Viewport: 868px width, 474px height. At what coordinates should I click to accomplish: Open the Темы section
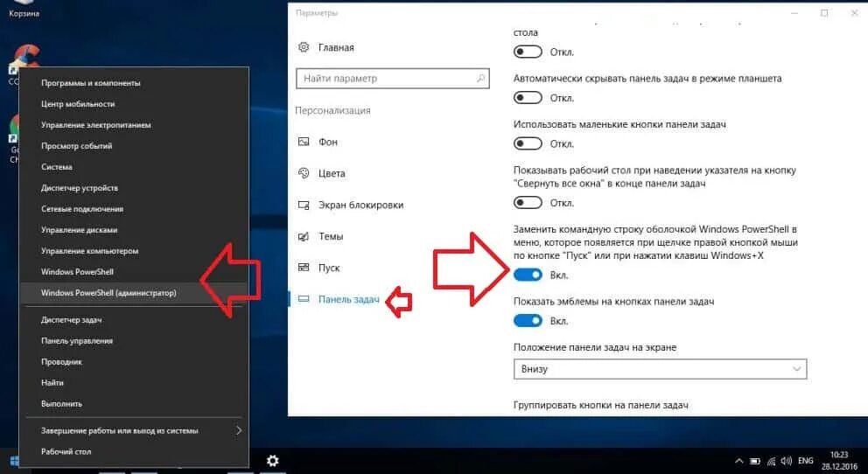[331, 236]
